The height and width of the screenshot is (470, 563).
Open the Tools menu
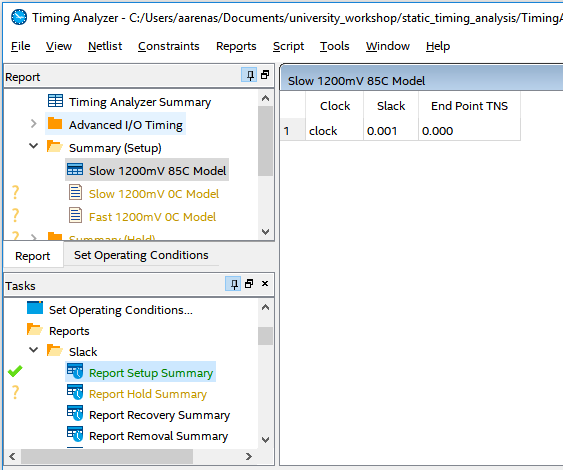pyautogui.click(x=335, y=46)
